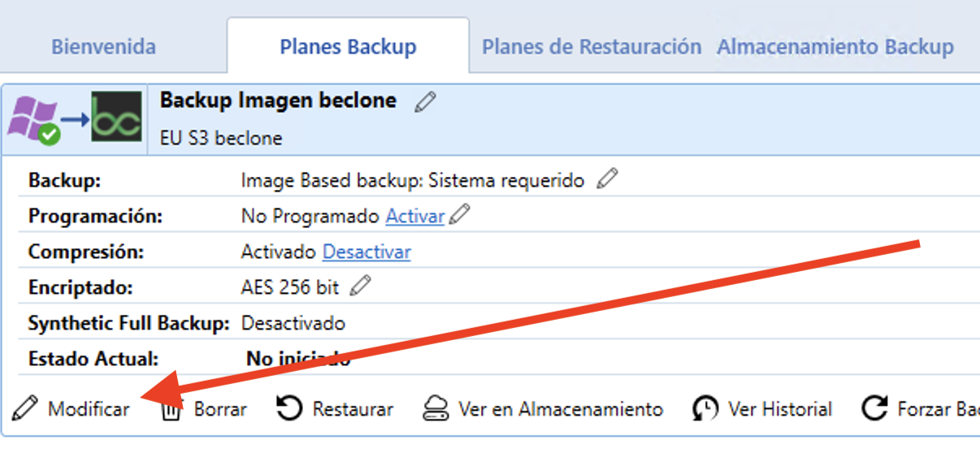Disable compression with the Desactivar link
The width and height of the screenshot is (980, 453).
[366, 252]
